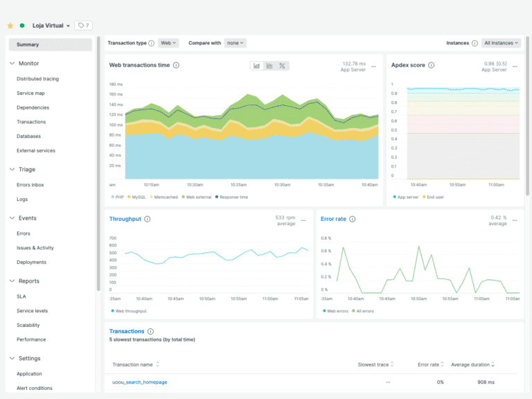Open Error rate chart options menu
This screenshot has width=532, height=399.
[515, 220]
